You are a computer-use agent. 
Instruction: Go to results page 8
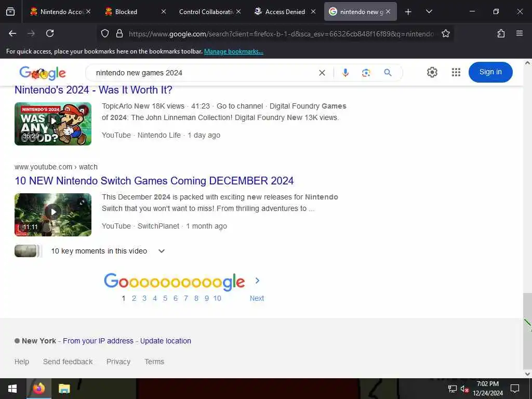point(196,298)
